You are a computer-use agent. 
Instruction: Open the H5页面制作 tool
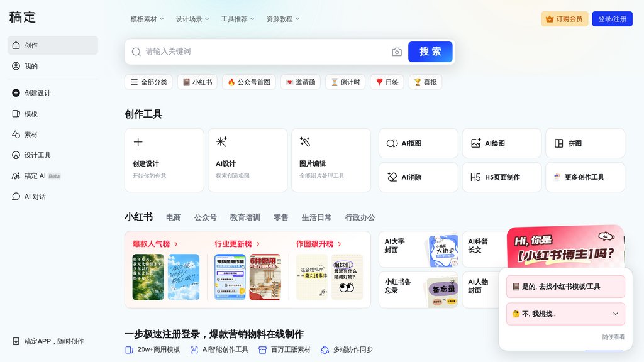pyautogui.click(x=501, y=177)
